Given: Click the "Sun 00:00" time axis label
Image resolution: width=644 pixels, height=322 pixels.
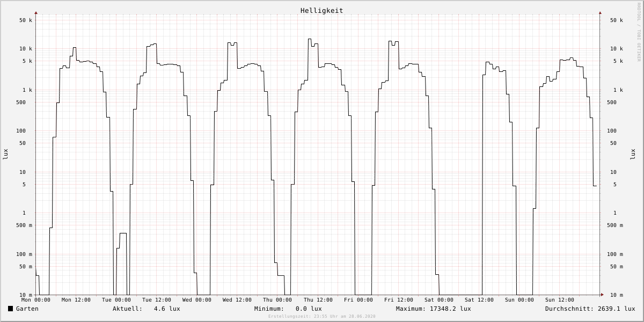Looking at the screenshot, I should [x=519, y=300].
